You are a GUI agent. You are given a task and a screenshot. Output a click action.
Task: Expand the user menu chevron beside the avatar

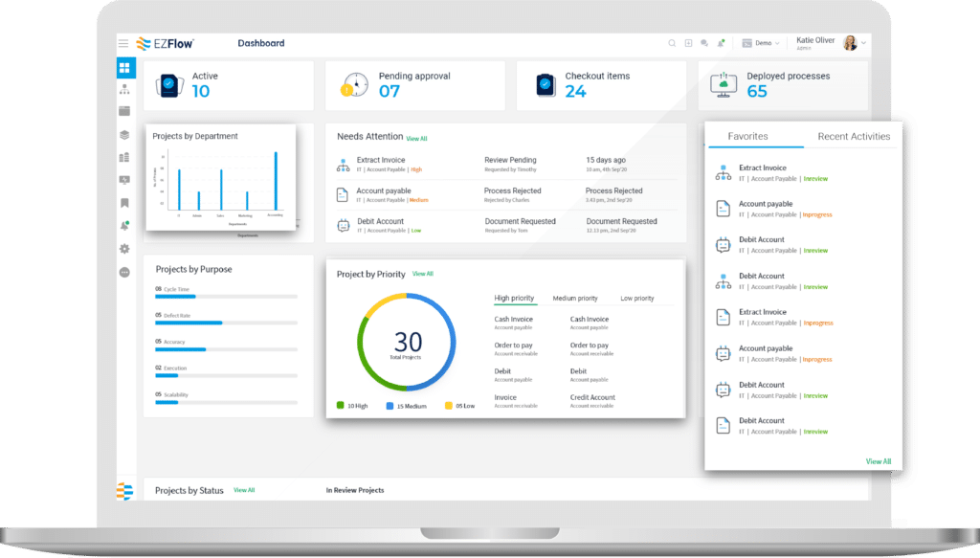[864, 43]
